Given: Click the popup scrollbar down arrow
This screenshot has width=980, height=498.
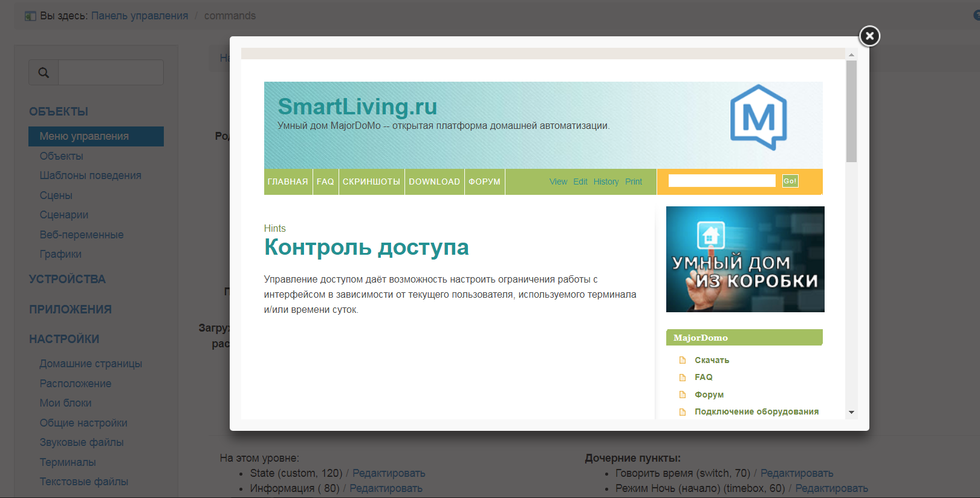Looking at the screenshot, I should [x=851, y=412].
